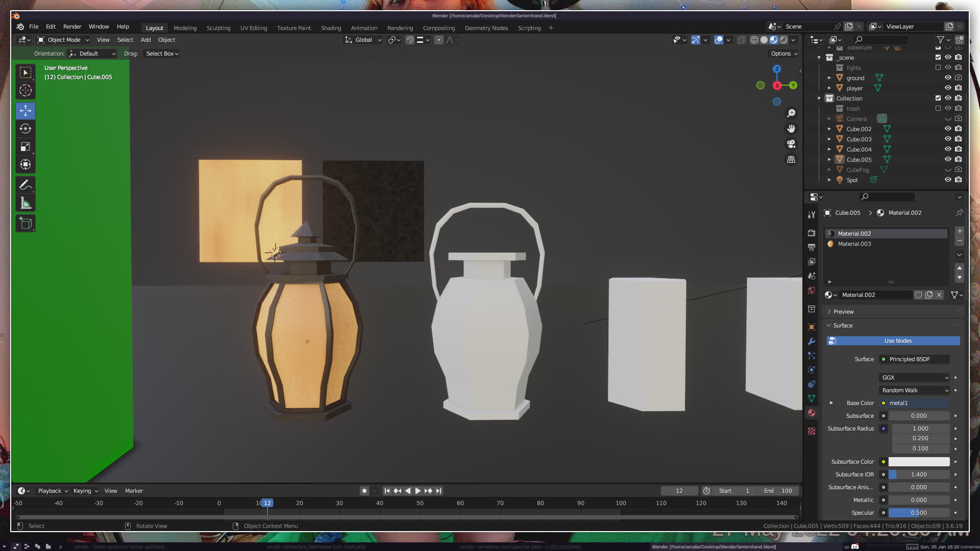Click the Use Nodes button

pyautogui.click(x=897, y=341)
